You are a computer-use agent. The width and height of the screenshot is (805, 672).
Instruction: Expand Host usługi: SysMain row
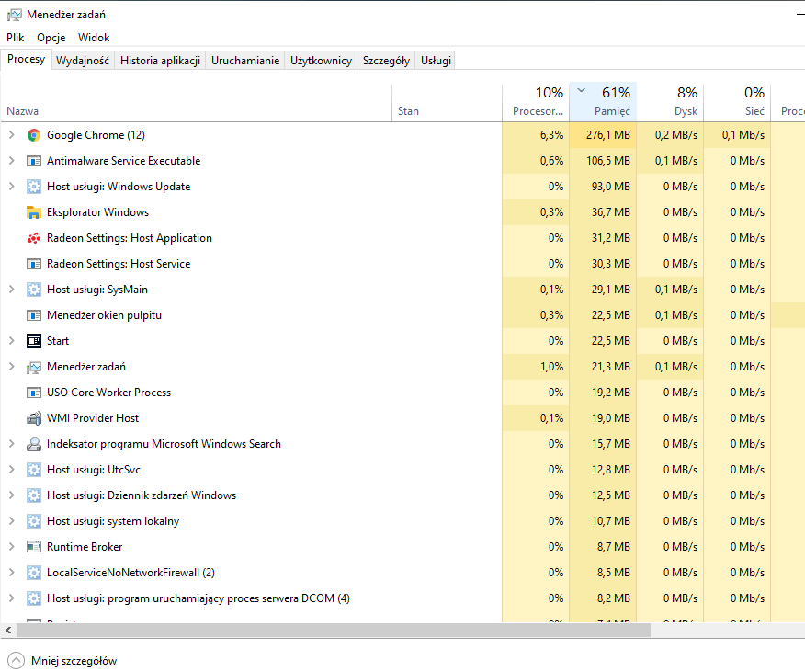coord(11,290)
